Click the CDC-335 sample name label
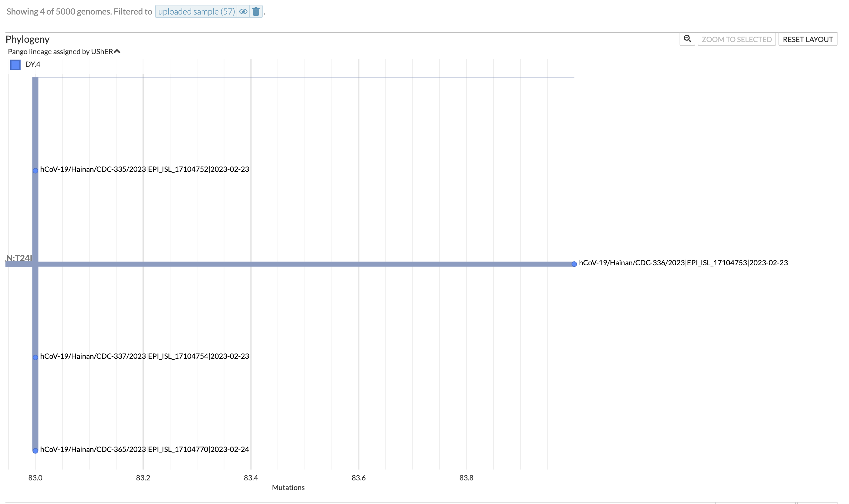Viewport: 849px width, 504px height. (144, 169)
